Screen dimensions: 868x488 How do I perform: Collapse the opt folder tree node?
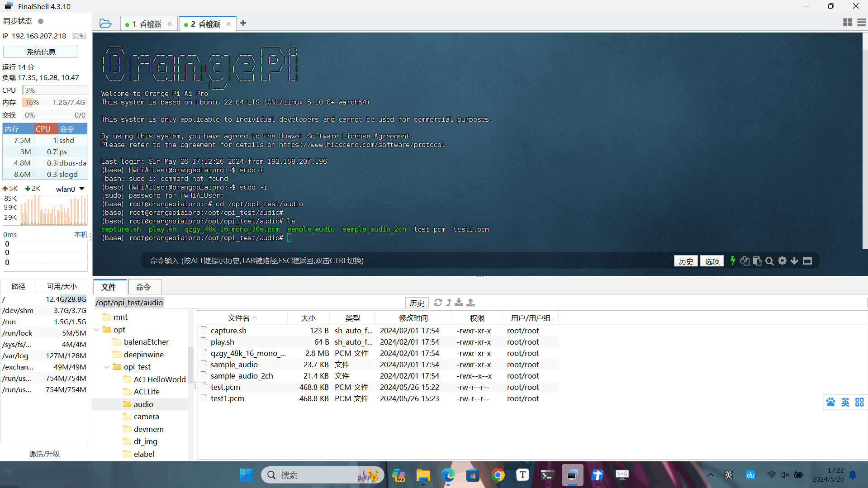[x=96, y=330]
